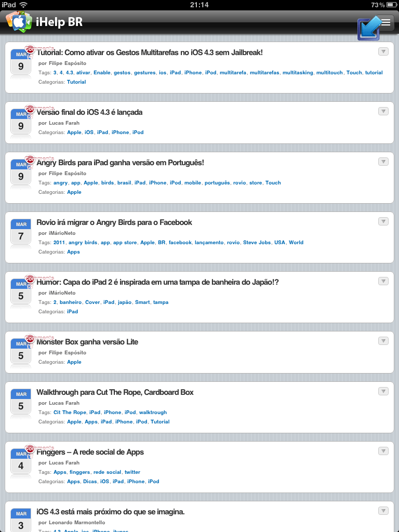Open 'Finggers – A rede social de Apps' article
This screenshot has width=399, height=532.
(90, 452)
